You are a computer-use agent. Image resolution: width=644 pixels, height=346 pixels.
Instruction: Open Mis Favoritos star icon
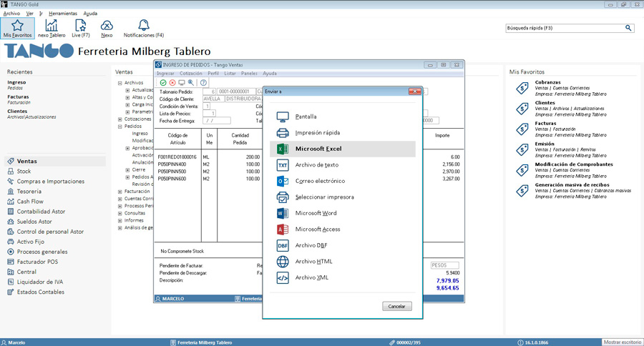point(17,29)
